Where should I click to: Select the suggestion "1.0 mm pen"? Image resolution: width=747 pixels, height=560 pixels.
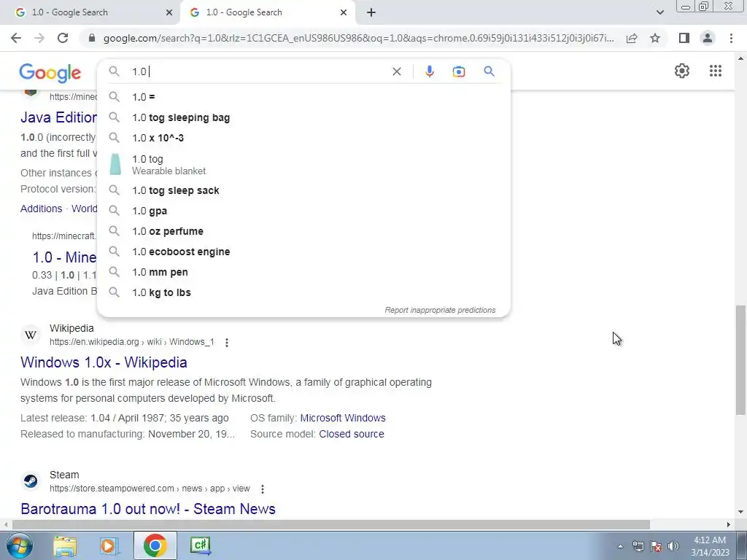pos(303,272)
